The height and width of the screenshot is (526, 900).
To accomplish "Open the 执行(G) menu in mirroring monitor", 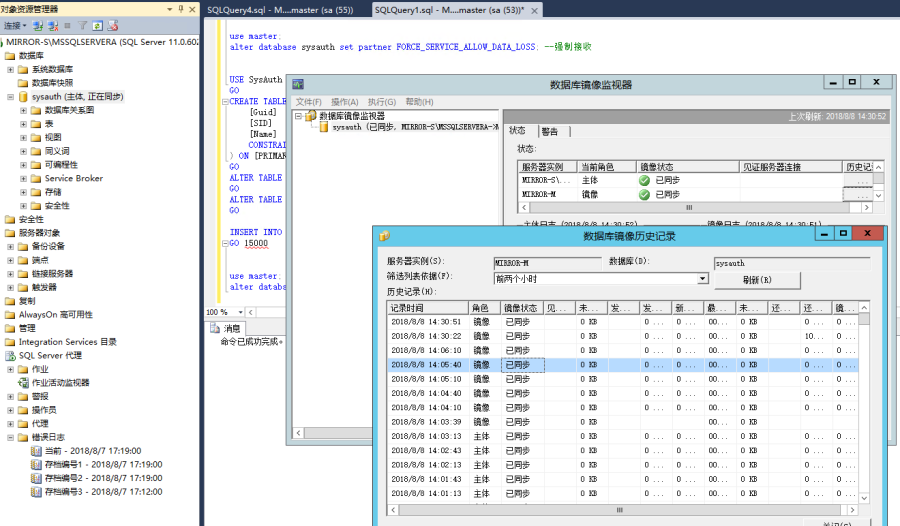I will [x=382, y=102].
